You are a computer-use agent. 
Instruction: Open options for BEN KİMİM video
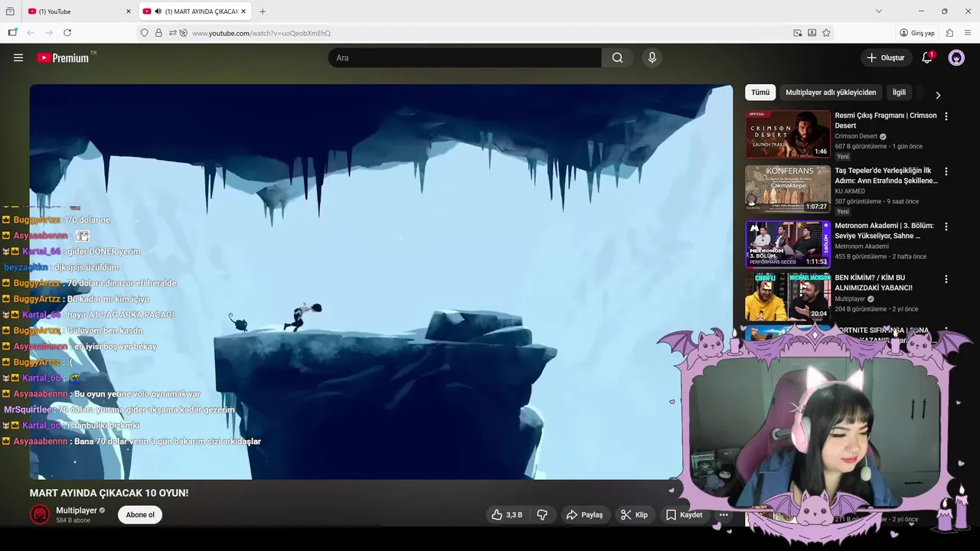pyautogui.click(x=946, y=279)
